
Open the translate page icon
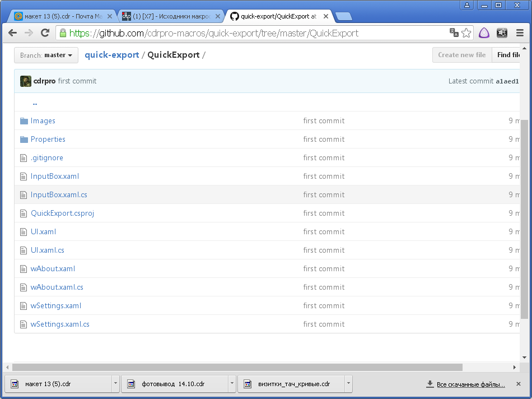(454, 33)
